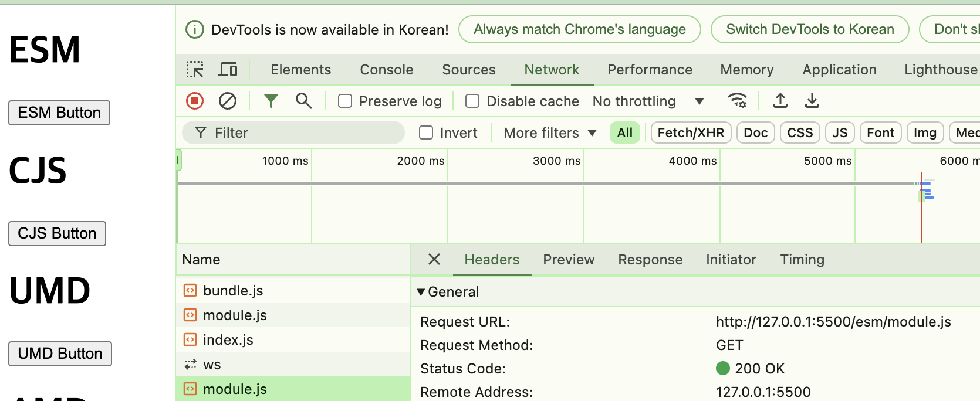Image resolution: width=980 pixels, height=401 pixels.
Task: Stop recording network log
Action: (195, 101)
